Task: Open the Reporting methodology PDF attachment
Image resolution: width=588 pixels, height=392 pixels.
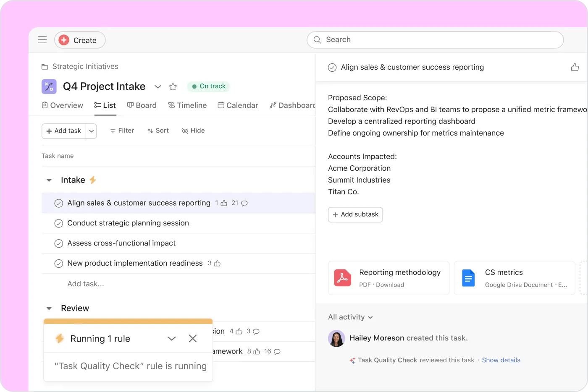Action: (x=388, y=278)
